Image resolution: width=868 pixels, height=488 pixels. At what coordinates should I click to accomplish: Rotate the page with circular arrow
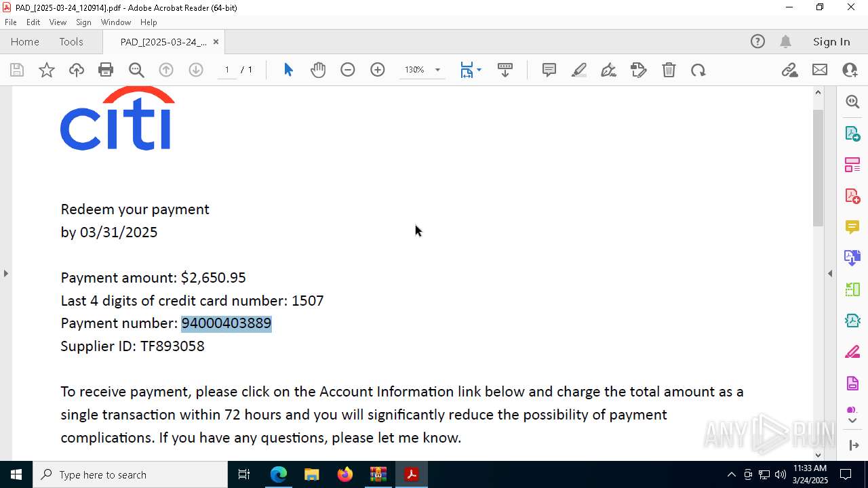(x=698, y=70)
